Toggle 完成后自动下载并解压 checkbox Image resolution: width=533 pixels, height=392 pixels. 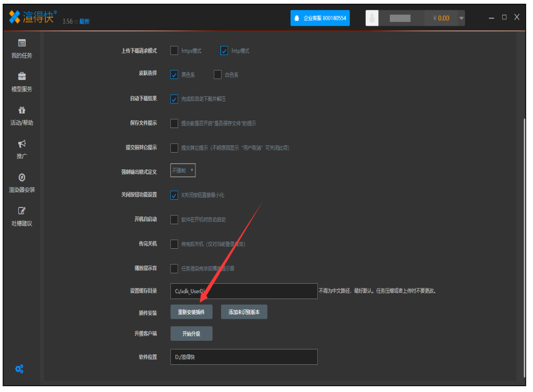175,99
